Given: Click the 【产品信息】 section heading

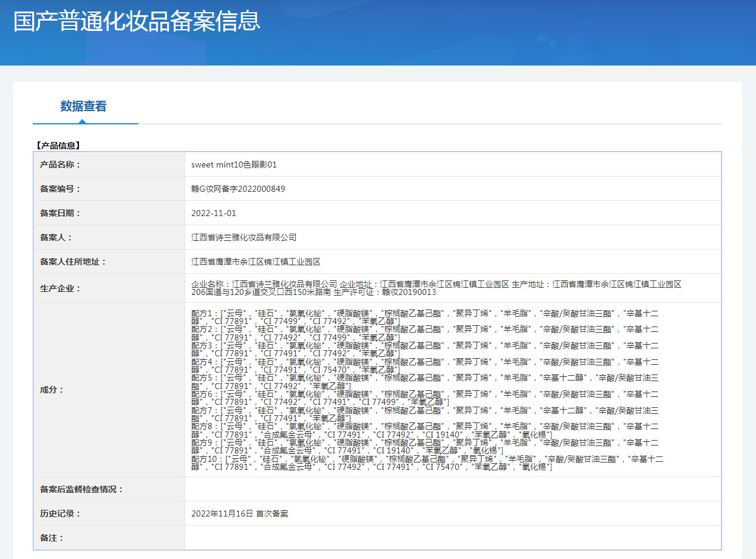Looking at the screenshot, I should click(x=58, y=146).
